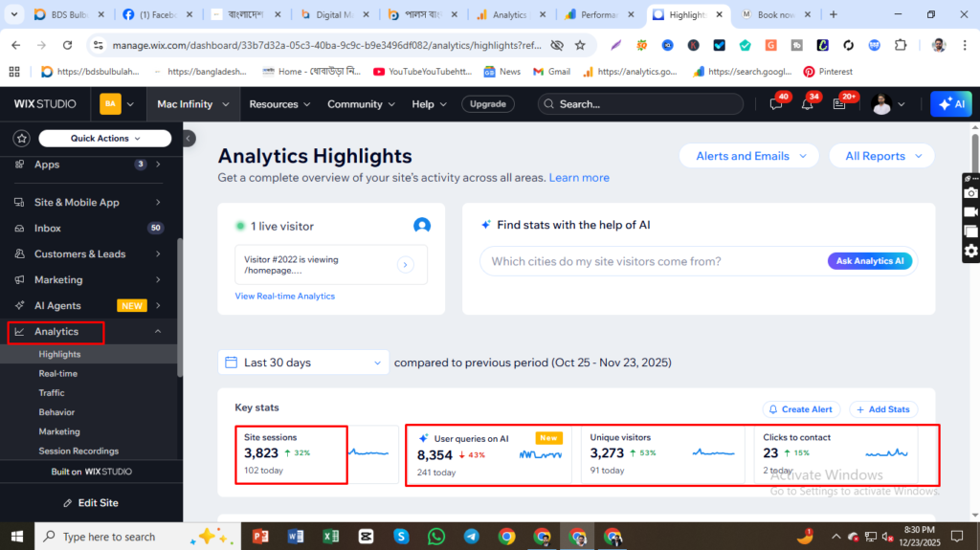Open the Mac Infinity site dropdown
Image resolution: width=980 pixels, height=550 pixels.
193,104
